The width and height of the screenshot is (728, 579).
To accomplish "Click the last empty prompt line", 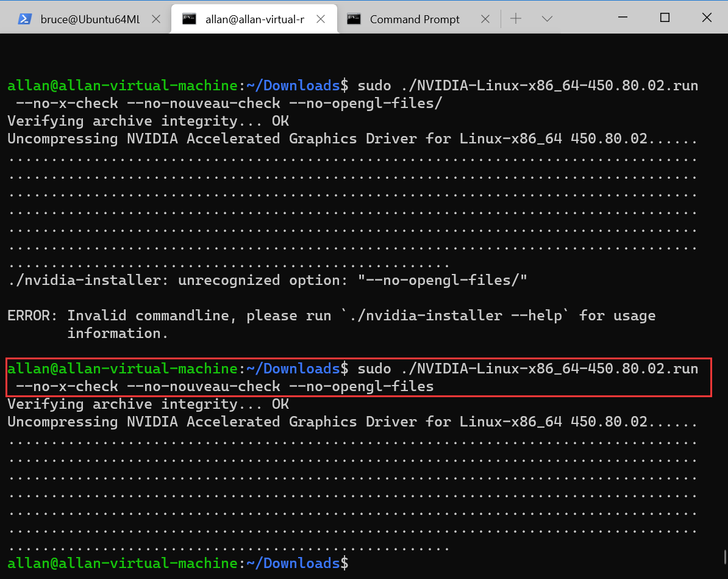I will click(x=178, y=563).
